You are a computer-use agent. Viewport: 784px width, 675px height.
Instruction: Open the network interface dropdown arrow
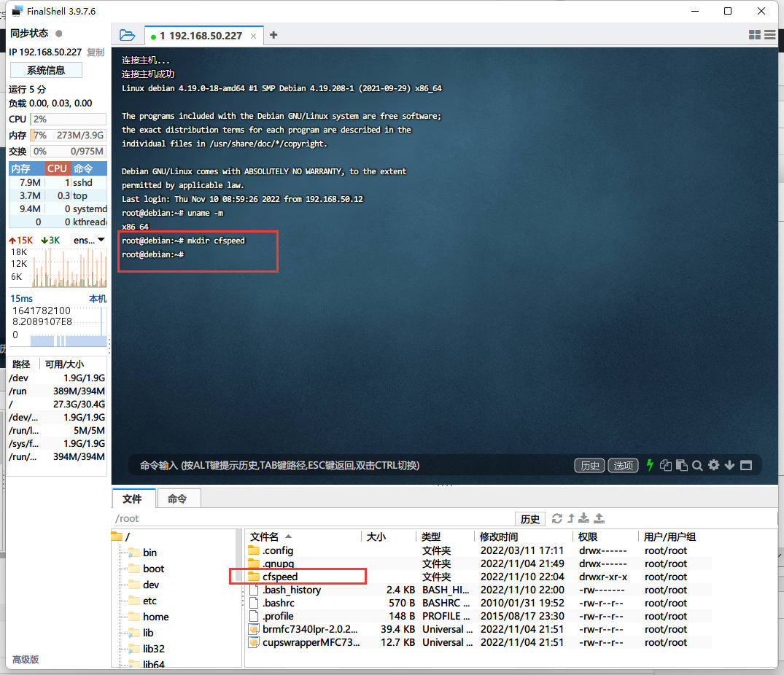[102, 240]
